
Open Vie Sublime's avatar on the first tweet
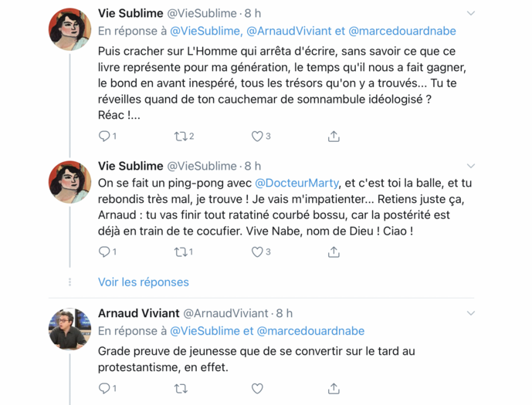(70, 29)
